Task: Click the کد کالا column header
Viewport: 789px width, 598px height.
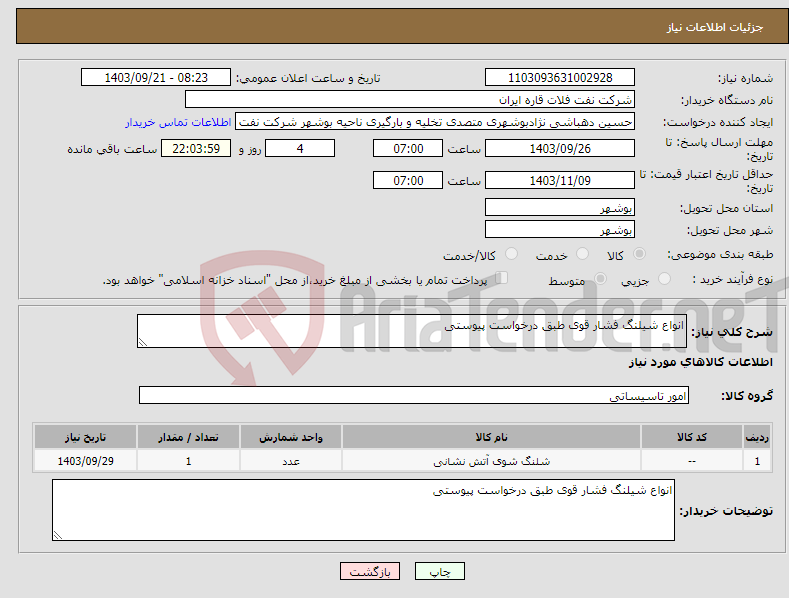Action: coord(692,437)
